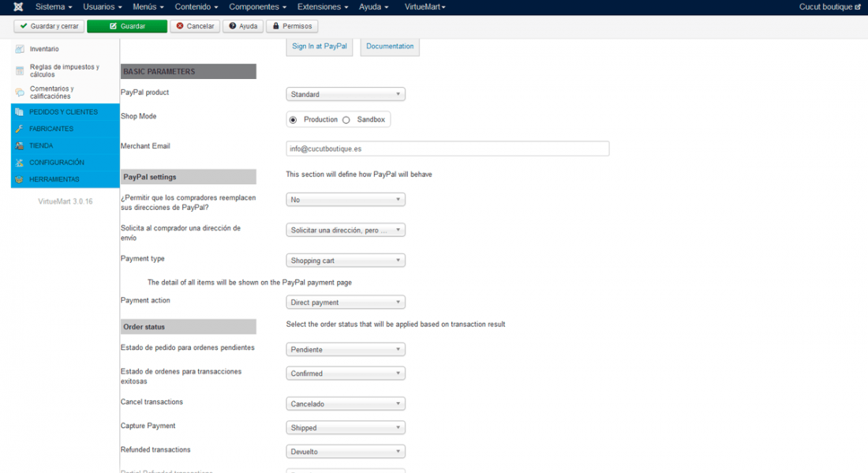The height and width of the screenshot is (473, 868).
Task: Open Cucut boutique site link
Action: coord(829,6)
